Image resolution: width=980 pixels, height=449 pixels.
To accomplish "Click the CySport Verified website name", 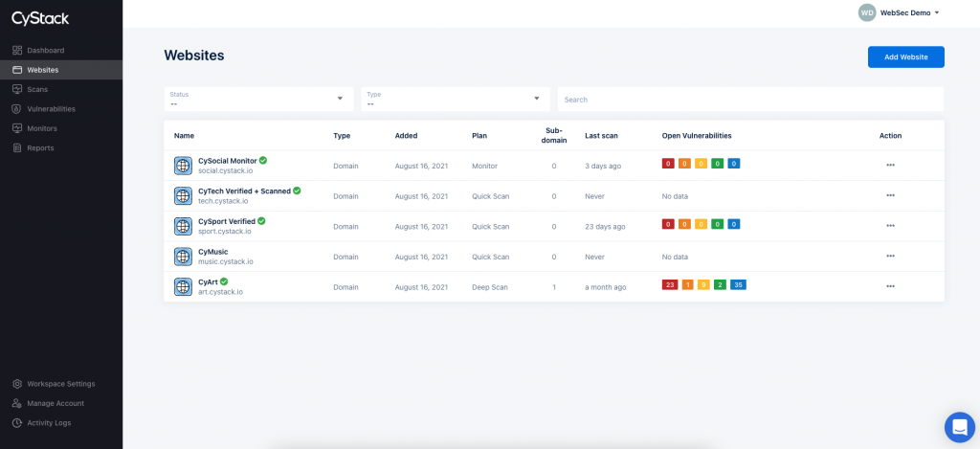I will 227,221.
